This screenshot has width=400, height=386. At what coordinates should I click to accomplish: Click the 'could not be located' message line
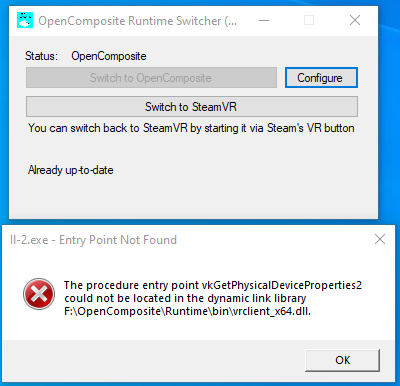(x=185, y=298)
